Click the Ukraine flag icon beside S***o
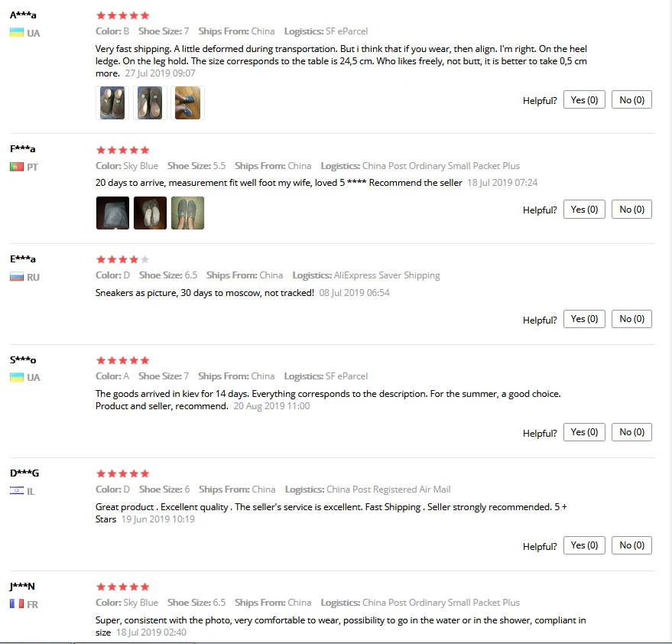The width and height of the screenshot is (672, 644). pyautogui.click(x=17, y=377)
